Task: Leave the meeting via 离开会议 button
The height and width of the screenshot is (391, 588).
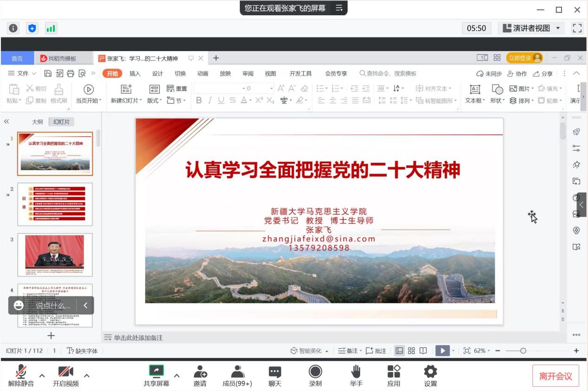Action: [x=556, y=375]
